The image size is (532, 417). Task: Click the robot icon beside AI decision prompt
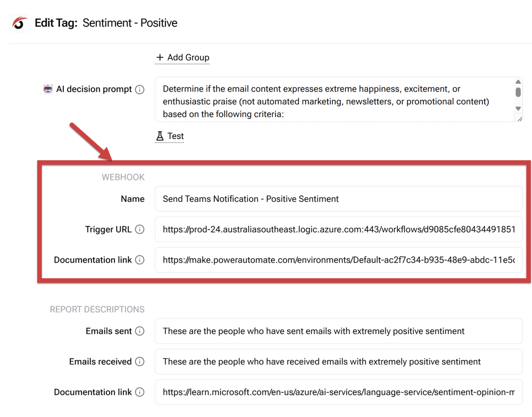click(48, 89)
